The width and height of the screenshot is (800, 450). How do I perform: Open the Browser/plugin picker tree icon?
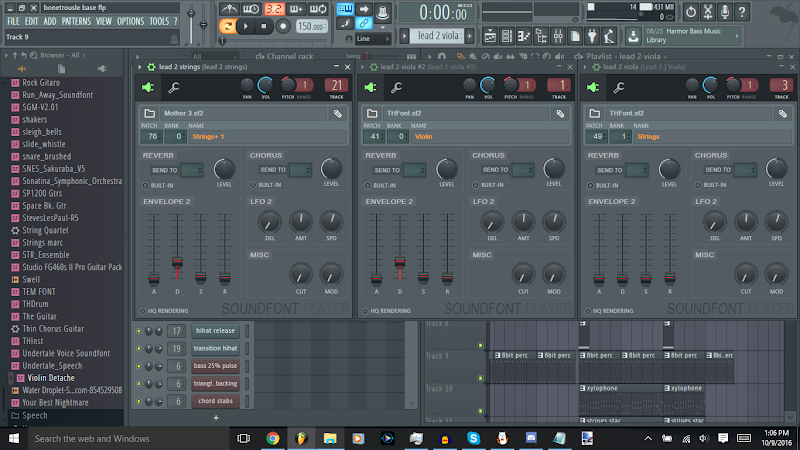point(541,36)
